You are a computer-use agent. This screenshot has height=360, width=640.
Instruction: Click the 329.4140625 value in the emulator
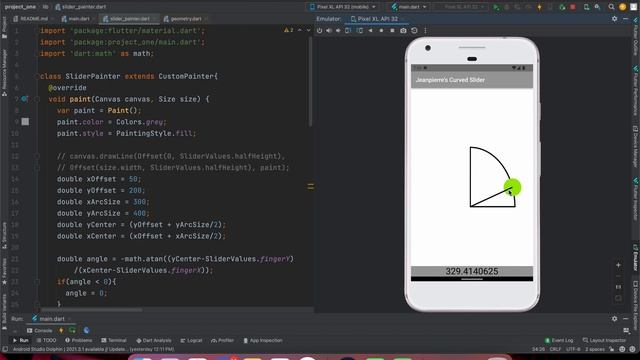click(471, 271)
